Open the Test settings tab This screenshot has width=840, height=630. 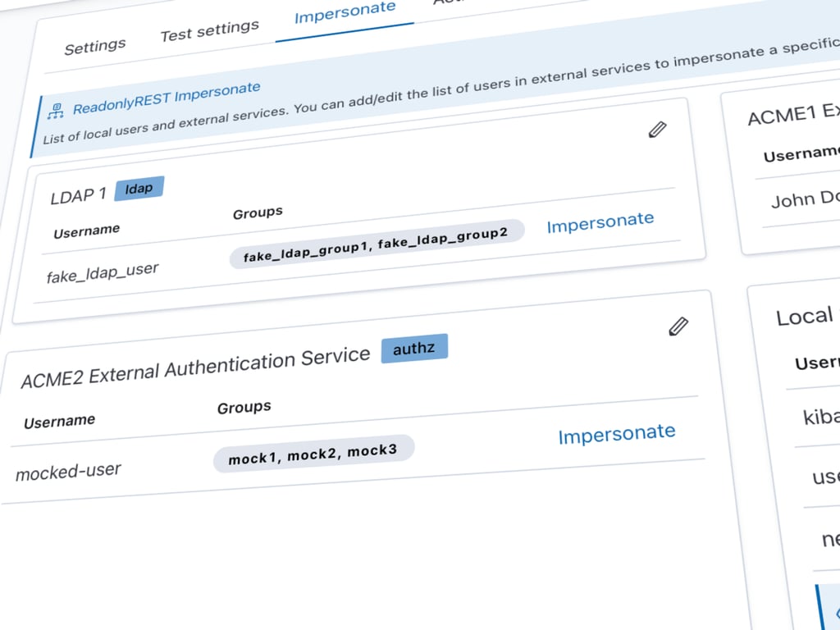click(x=209, y=30)
